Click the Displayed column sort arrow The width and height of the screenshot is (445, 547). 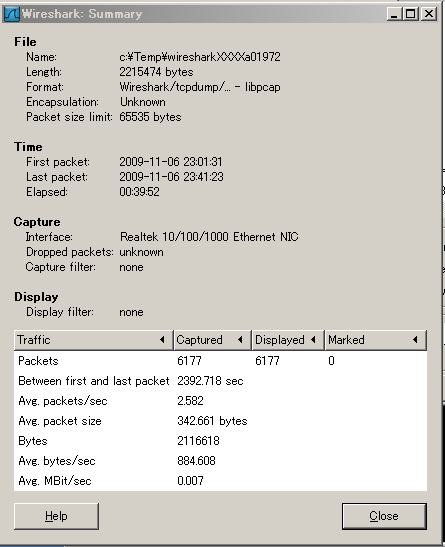coord(313,339)
